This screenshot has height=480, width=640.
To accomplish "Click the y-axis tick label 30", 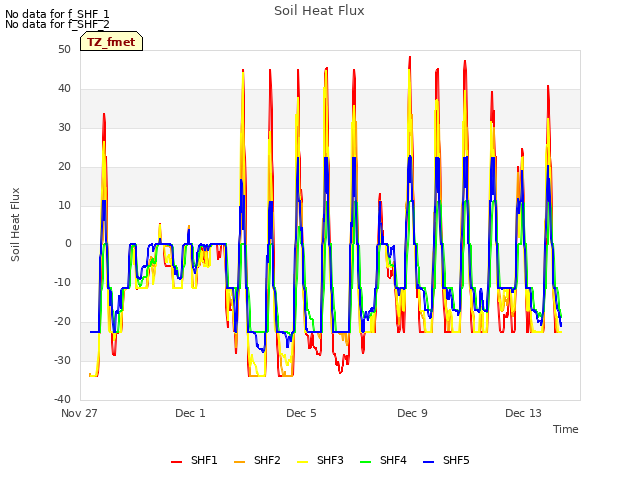I will coord(64,127).
